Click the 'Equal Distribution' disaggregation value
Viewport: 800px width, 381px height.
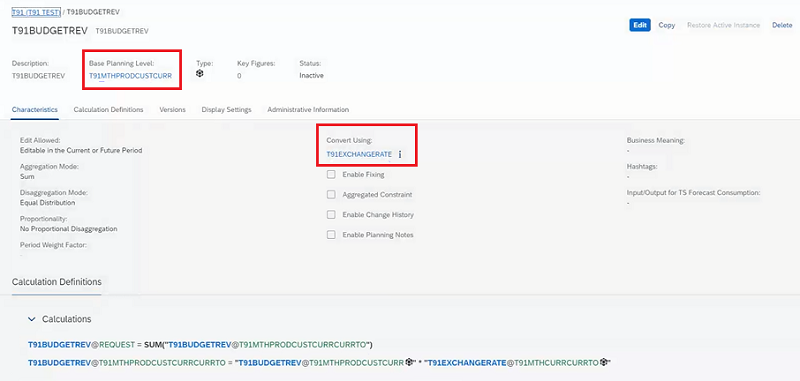47,202
